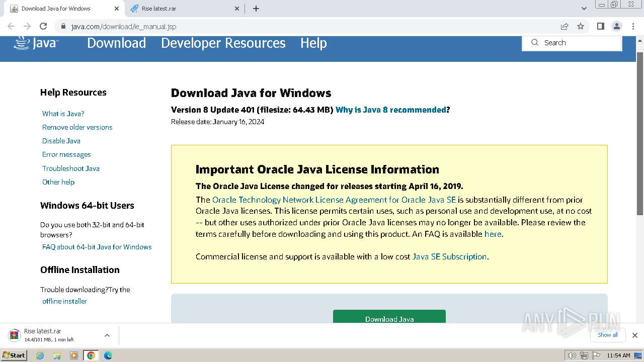
Task: Click the Action Center flag icon
Action: point(596,355)
